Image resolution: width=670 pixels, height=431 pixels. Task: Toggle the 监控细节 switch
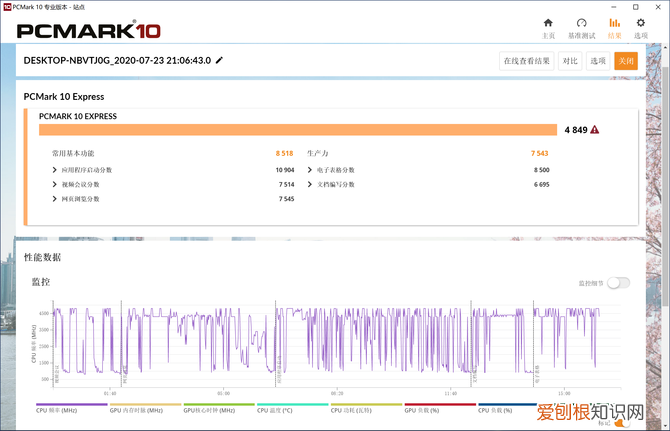pyautogui.click(x=618, y=283)
